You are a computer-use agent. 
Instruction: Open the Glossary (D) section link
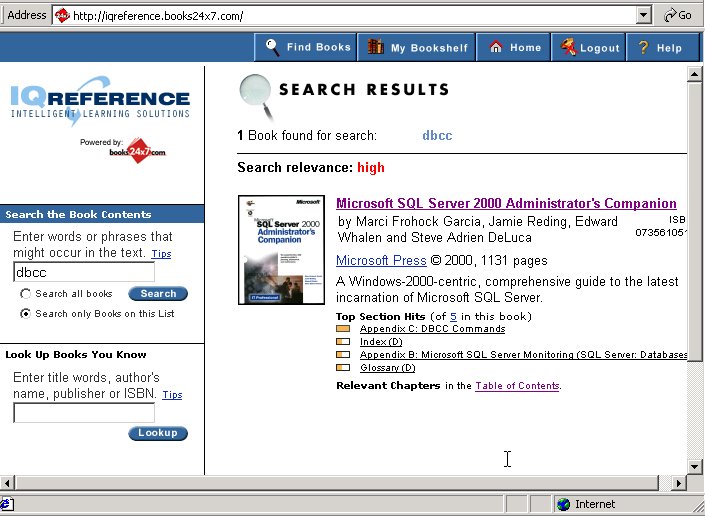point(388,368)
